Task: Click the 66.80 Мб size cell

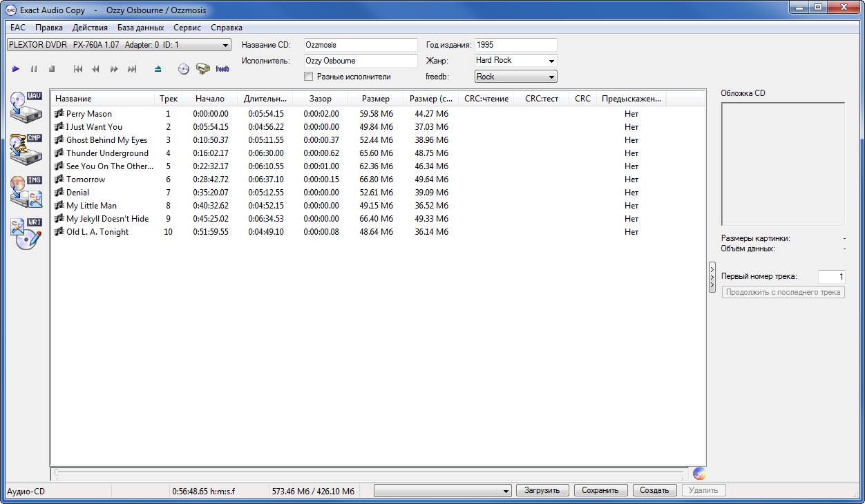Action: [x=377, y=180]
